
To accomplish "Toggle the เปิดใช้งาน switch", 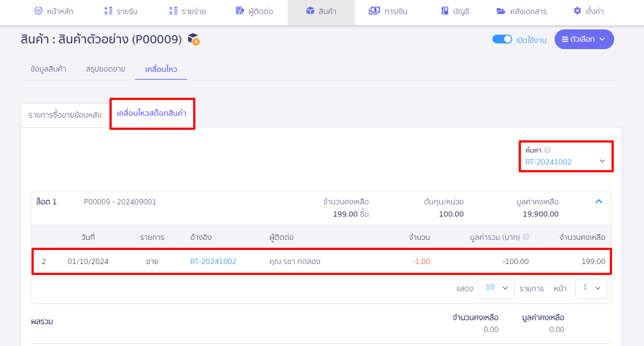I will coord(502,39).
